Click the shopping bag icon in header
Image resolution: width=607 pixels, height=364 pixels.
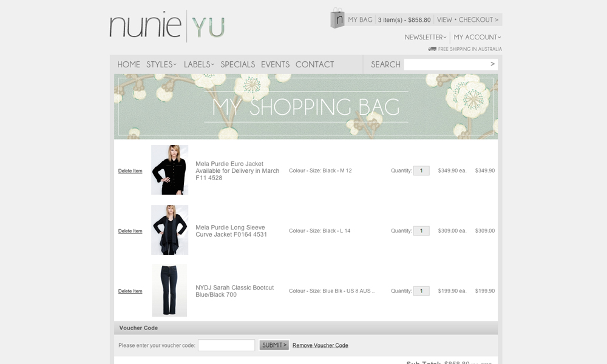337,18
